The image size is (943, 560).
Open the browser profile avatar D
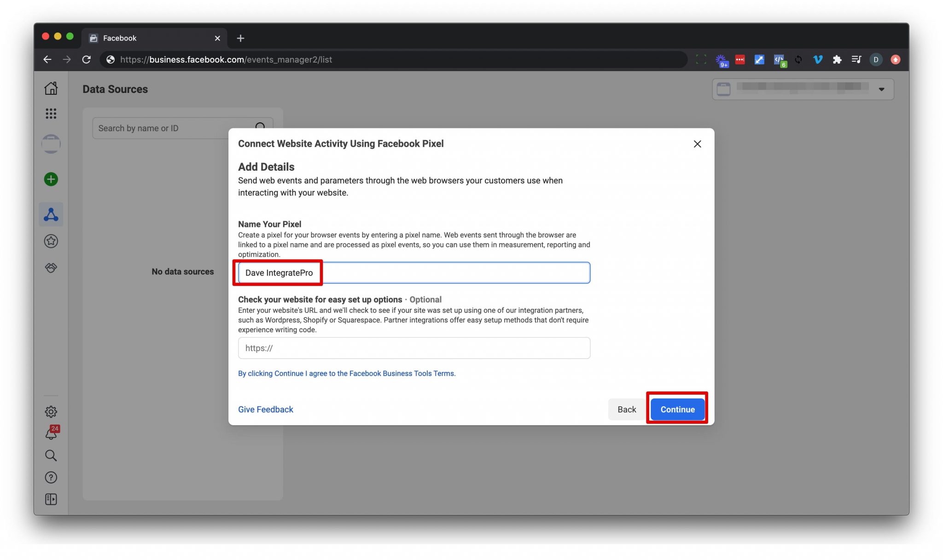click(875, 59)
